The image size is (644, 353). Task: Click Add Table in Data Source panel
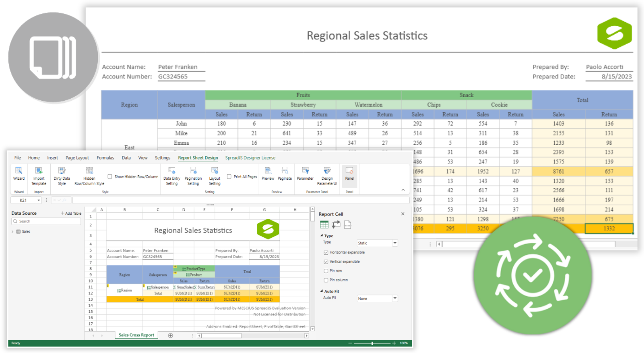click(71, 214)
